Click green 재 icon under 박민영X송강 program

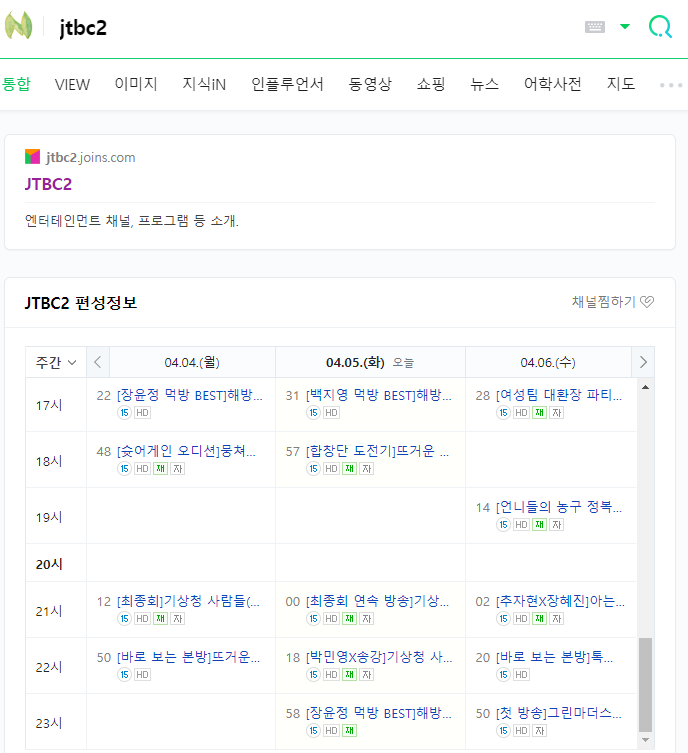point(350,675)
